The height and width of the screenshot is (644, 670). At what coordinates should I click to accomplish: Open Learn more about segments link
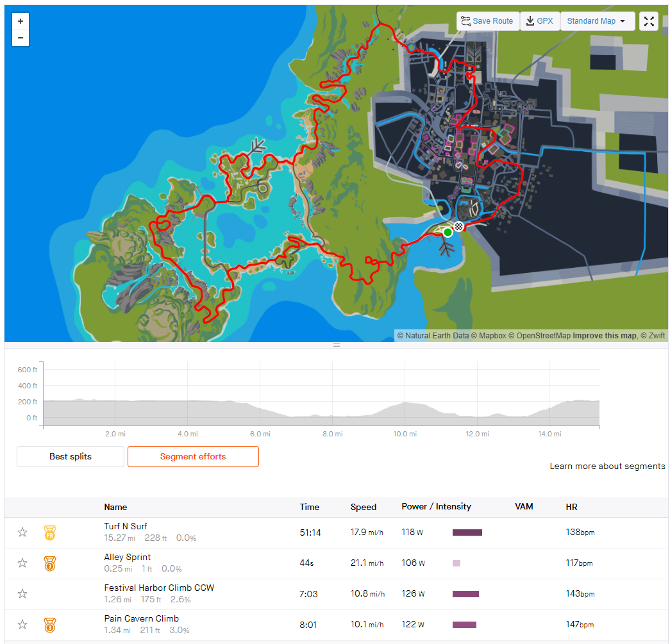point(607,466)
